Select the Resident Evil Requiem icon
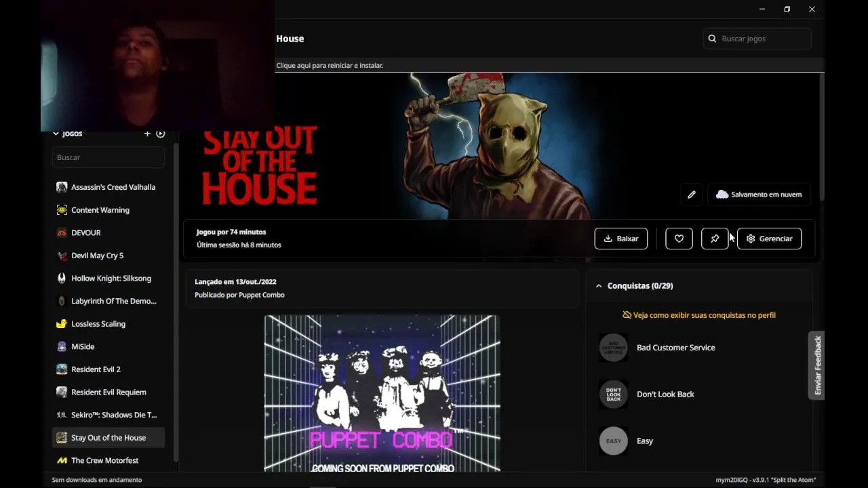The height and width of the screenshot is (488, 868). pyautogui.click(x=62, y=392)
